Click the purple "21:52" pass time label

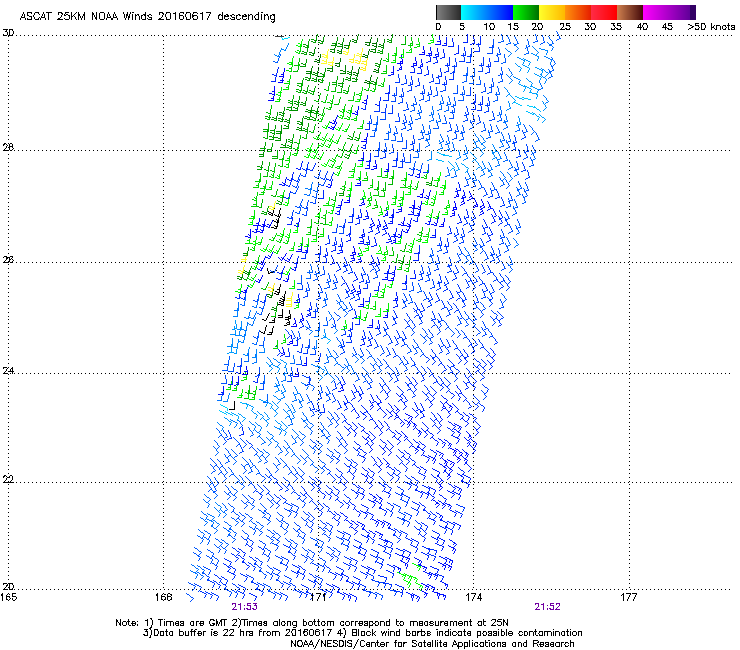coord(547,607)
